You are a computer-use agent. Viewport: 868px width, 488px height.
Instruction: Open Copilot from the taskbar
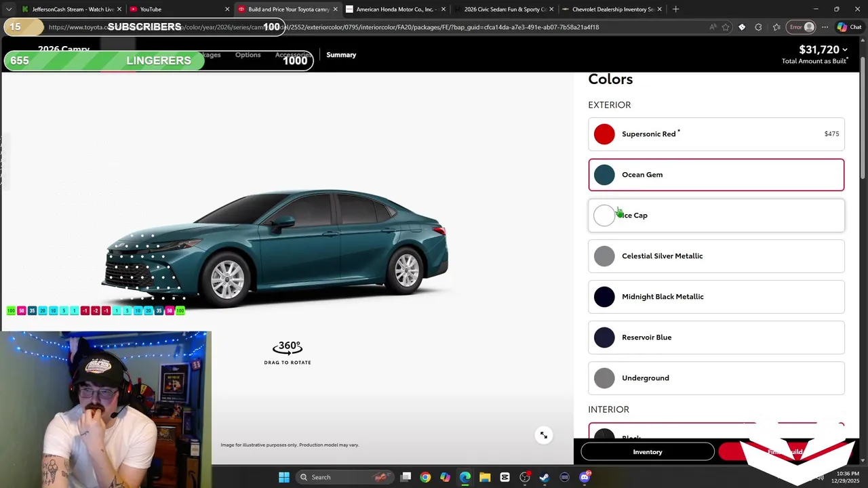tap(445, 477)
